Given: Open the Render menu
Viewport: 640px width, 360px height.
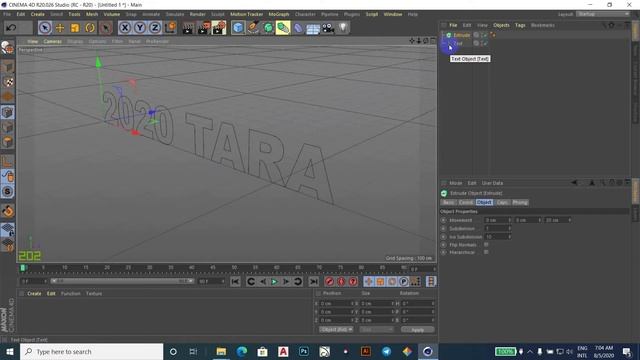Looking at the screenshot, I should [x=198, y=14].
